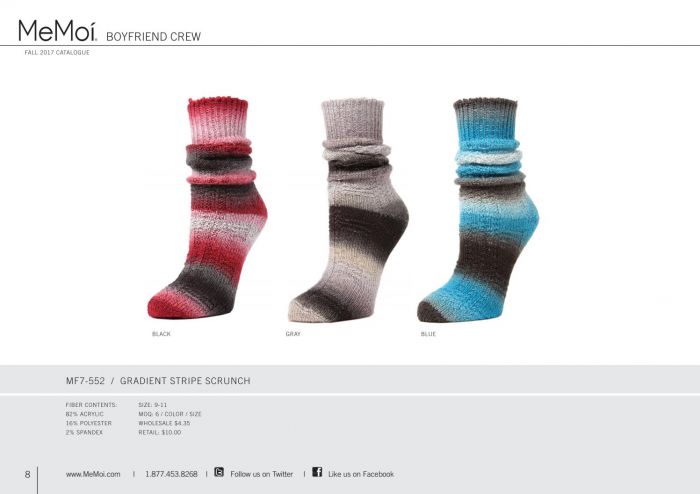The height and width of the screenshot is (494, 700).
Task: Click the Facebook logo icon
Action: click(317, 472)
